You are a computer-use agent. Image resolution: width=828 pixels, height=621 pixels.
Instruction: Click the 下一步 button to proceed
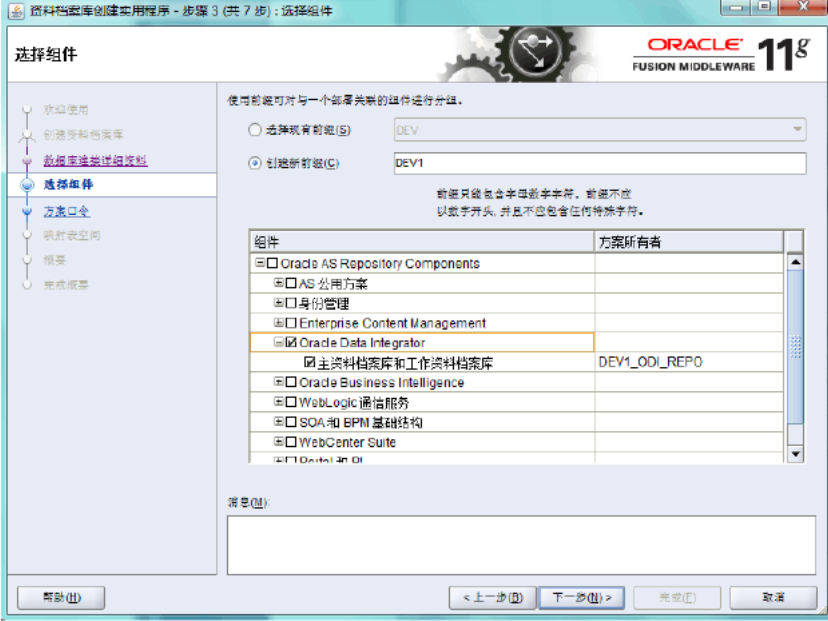581,597
